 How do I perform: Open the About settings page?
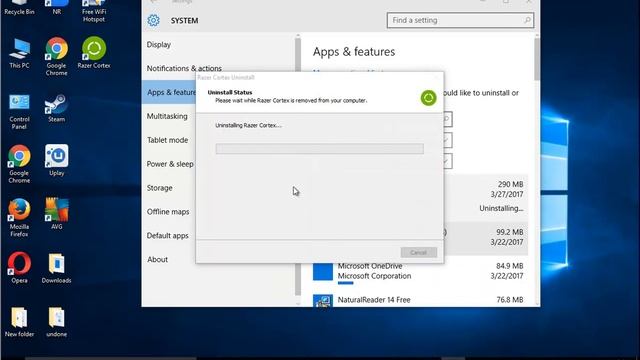pyautogui.click(x=158, y=260)
